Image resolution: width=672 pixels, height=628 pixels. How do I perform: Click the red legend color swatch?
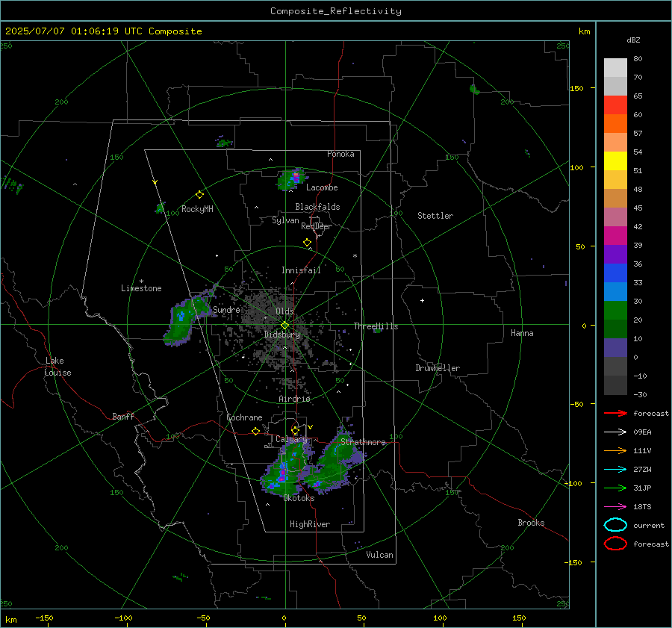[x=615, y=105]
